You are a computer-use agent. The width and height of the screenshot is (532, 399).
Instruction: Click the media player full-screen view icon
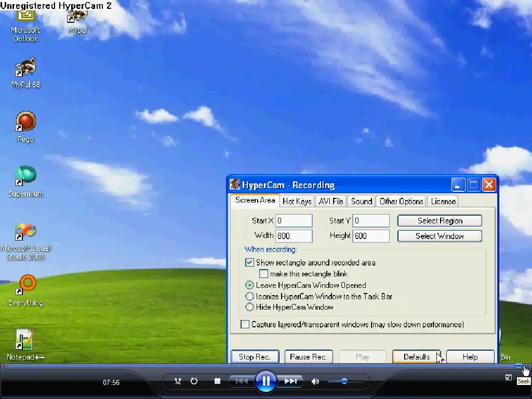(x=508, y=377)
